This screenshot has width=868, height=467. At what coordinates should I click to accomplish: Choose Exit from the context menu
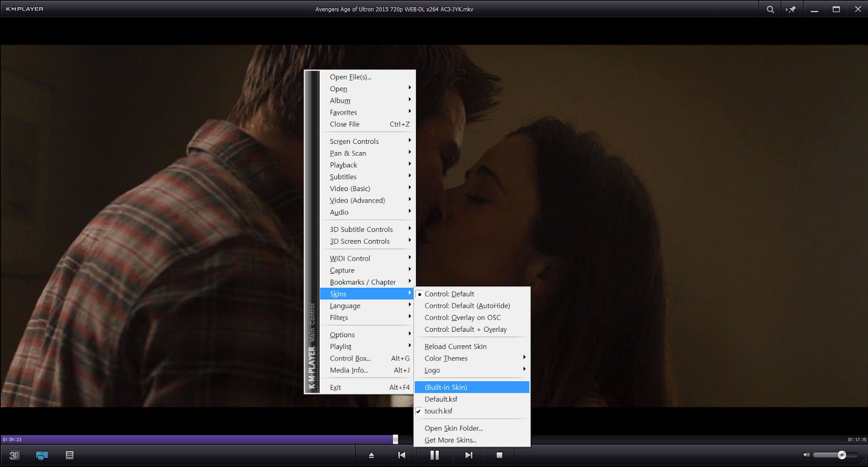click(x=367, y=388)
